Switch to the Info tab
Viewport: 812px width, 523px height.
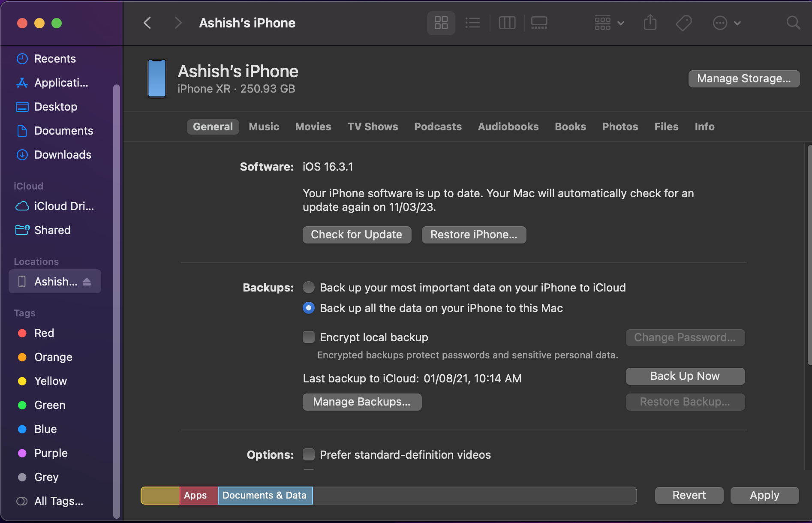click(x=705, y=127)
